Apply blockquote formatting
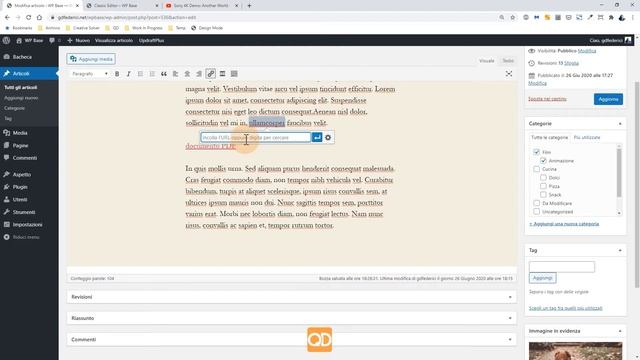The height and width of the screenshot is (360, 640). (164, 74)
